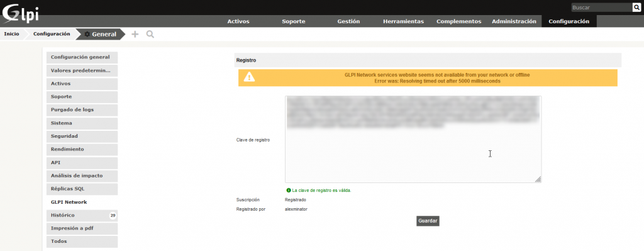The image size is (644, 251).
Task: Click the warning triangle icon in alert
Action: click(x=249, y=77)
